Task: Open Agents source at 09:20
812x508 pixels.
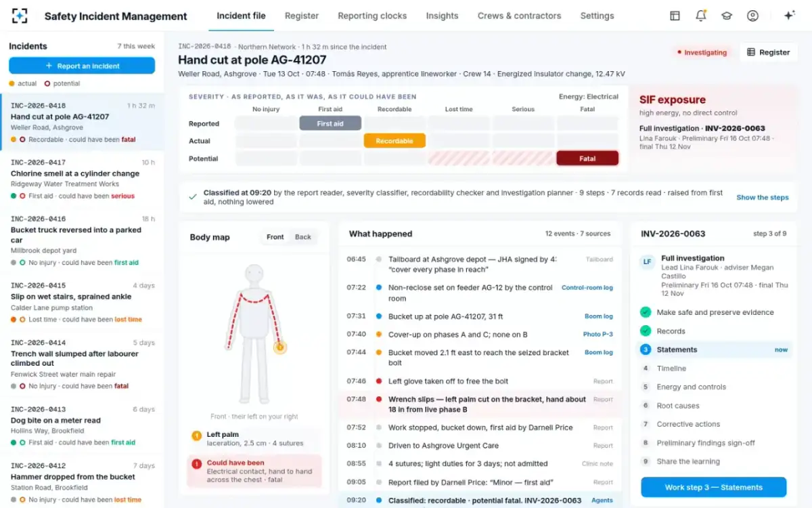Action: [x=602, y=501]
